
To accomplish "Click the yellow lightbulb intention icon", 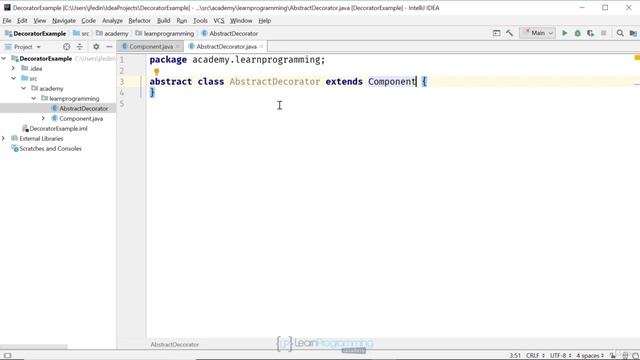I will [x=156, y=72].
